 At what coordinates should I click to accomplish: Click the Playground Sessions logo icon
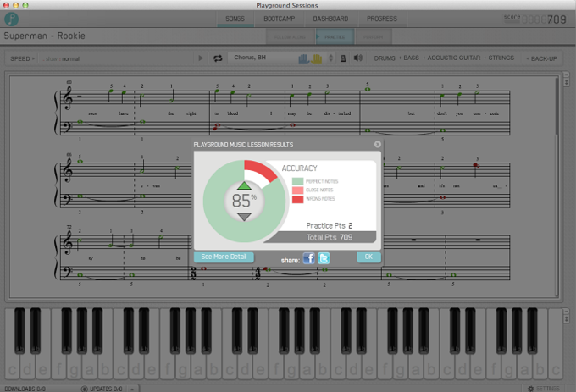coord(11,19)
